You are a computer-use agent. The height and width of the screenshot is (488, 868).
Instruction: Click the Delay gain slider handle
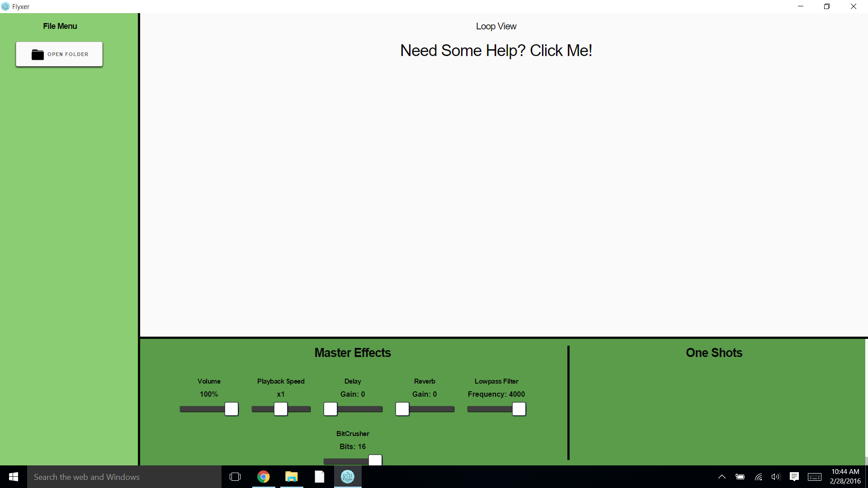[330, 409]
